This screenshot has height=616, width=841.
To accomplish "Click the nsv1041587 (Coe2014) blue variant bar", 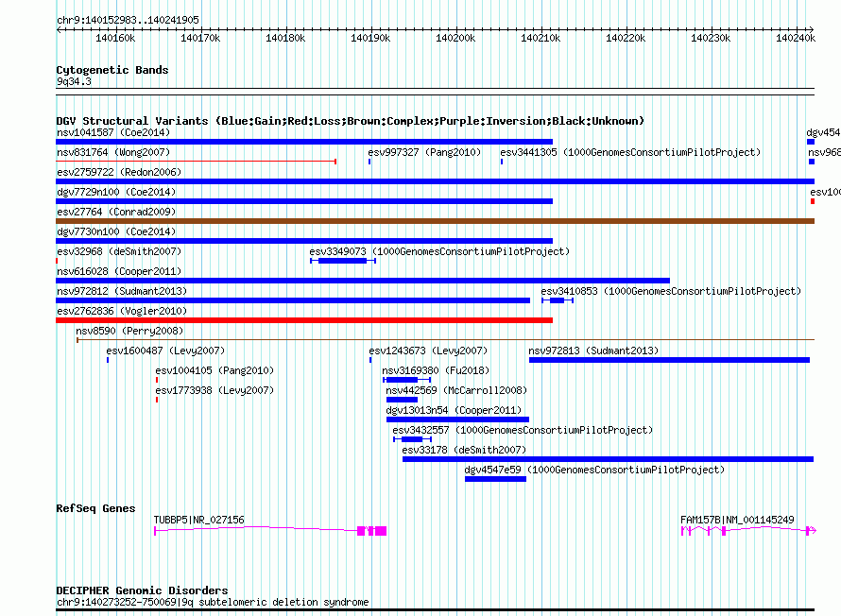I will [x=304, y=142].
